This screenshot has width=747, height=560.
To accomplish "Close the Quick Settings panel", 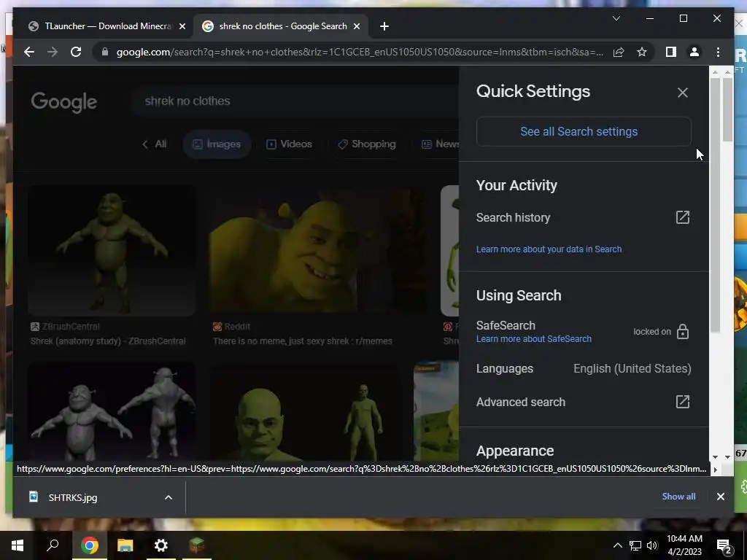I will point(683,93).
